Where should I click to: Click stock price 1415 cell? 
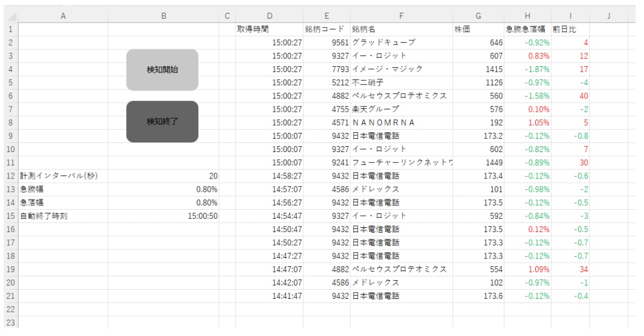tap(478, 69)
